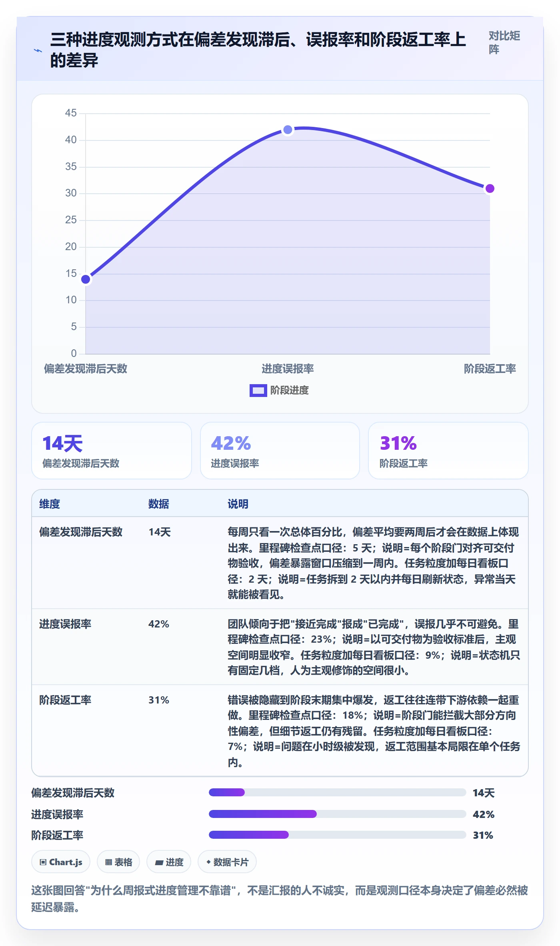Screen dimensions: 560x946
Task: Click the icon in the Chart.js chip
Action: click(43, 862)
